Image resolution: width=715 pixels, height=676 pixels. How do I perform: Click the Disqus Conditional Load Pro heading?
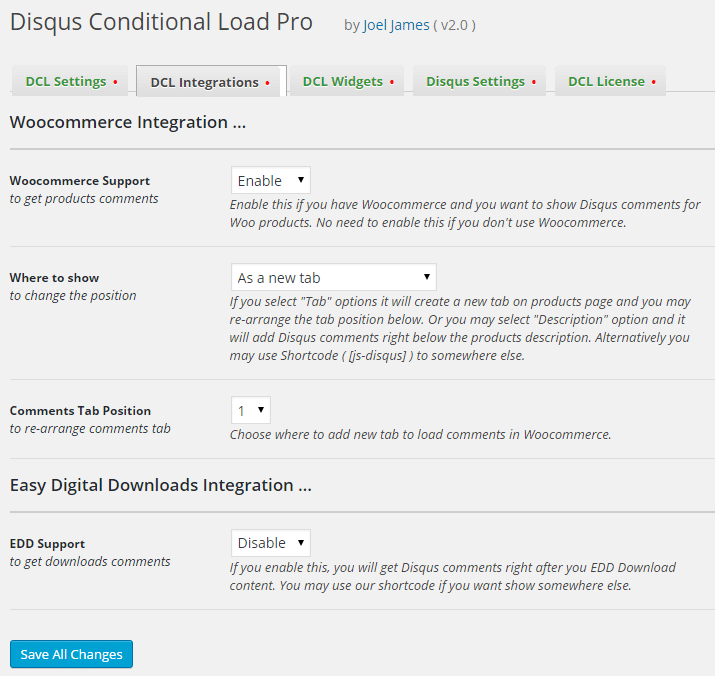[x=161, y=22]
